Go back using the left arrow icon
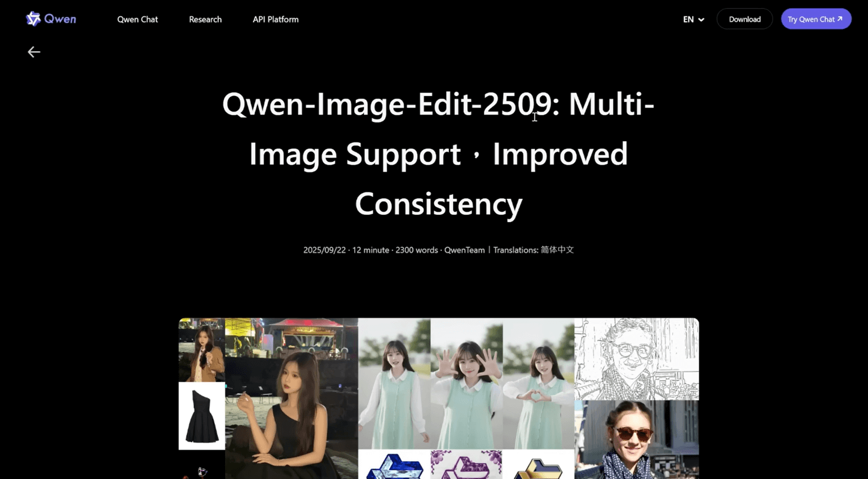Screen dimensions: 868x479 (x=34, y=52)
